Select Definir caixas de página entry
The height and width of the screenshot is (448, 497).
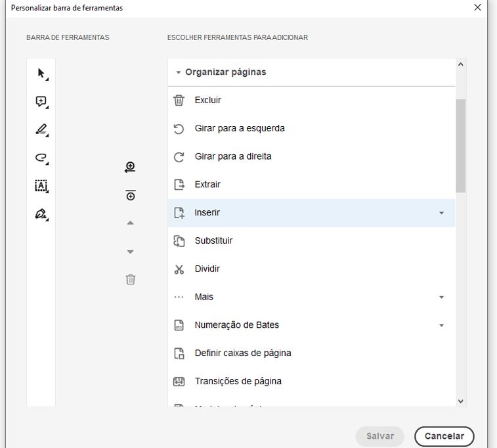coord(312,353)
